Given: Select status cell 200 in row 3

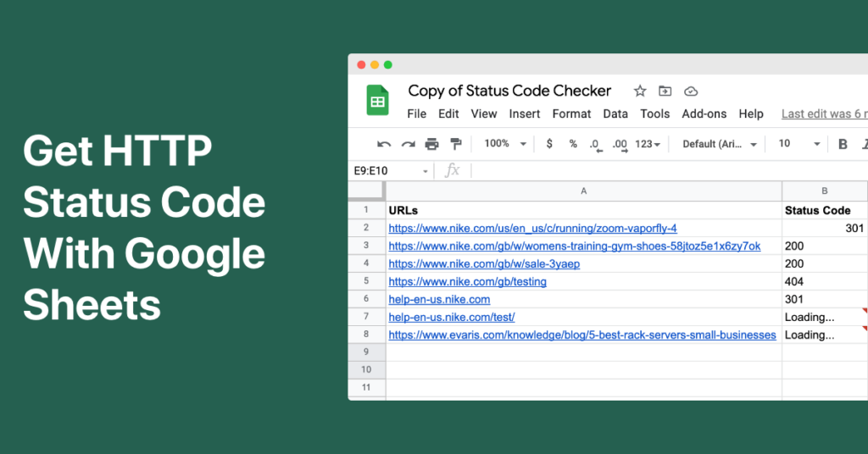Looking at the screenshot, I should click(x=825, y=246).
